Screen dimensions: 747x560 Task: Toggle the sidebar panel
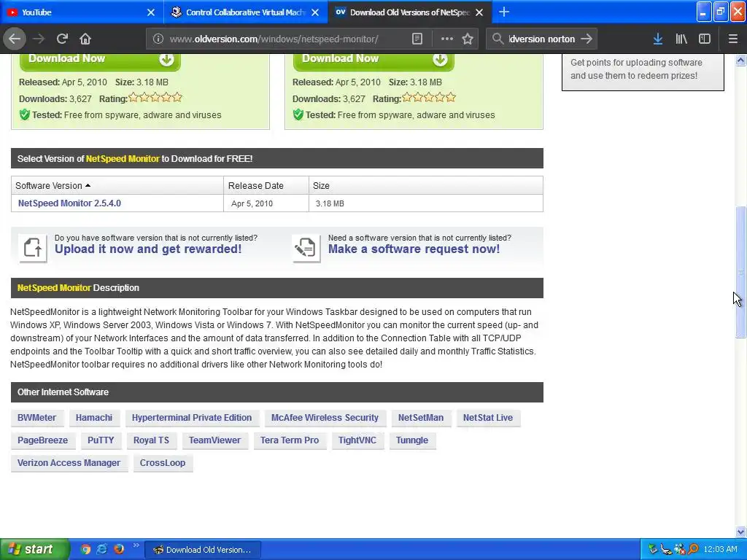coord(704,39)
